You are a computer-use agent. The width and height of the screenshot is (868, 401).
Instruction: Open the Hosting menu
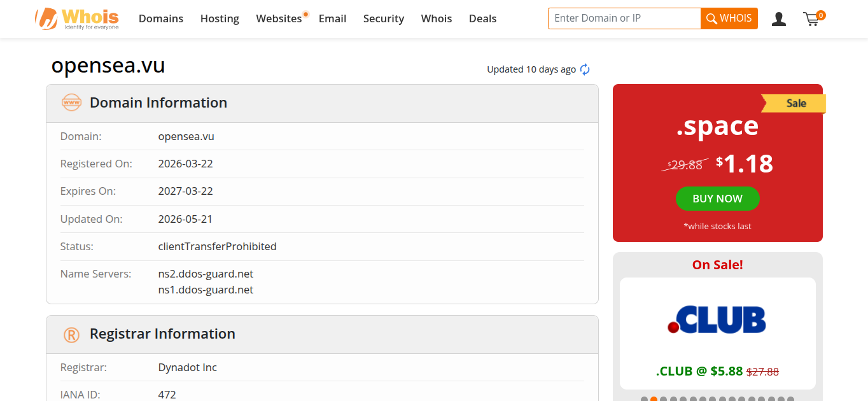pyautogui.click(x=220, y=18)
